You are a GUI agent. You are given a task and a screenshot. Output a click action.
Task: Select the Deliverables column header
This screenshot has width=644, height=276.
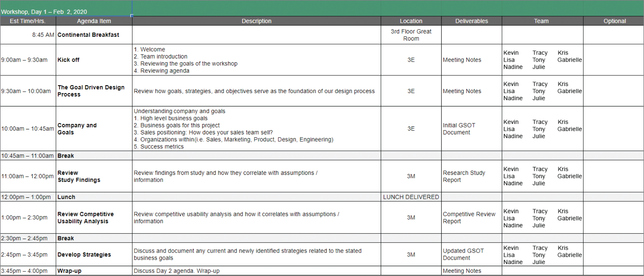[x=471, y=21]
